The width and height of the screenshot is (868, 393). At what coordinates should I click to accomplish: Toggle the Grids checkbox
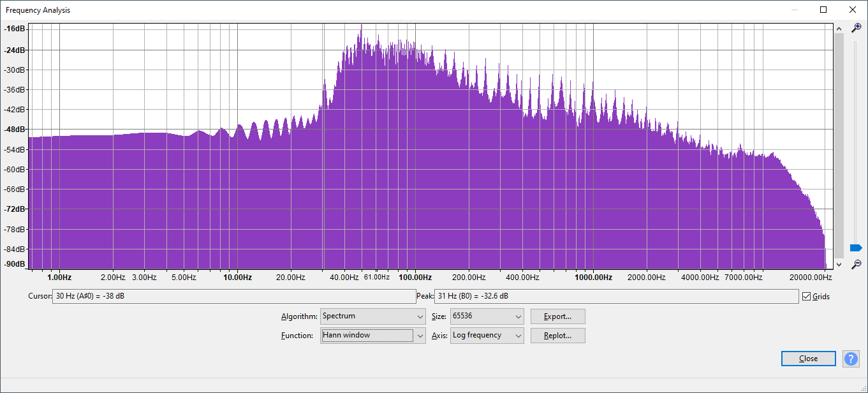807,297
